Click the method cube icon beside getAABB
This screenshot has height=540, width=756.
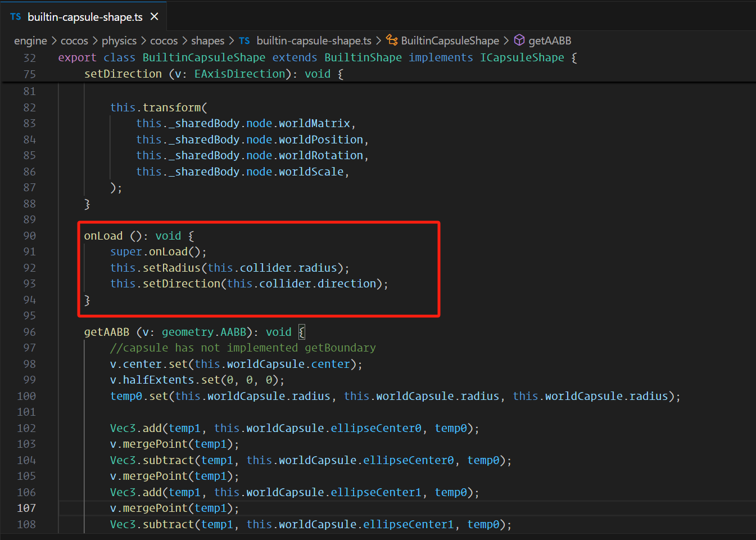(520, 40)
